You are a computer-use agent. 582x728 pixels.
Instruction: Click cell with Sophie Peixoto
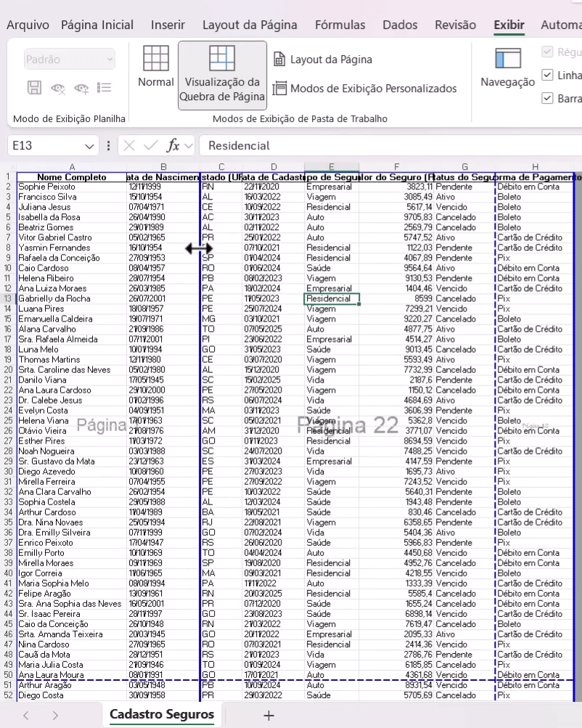[71, 187]
